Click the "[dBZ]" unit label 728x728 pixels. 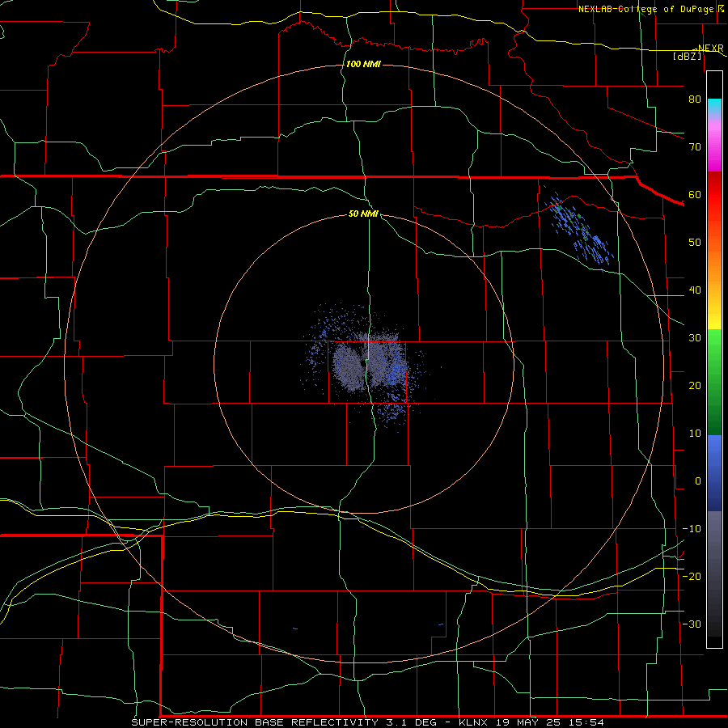(687, 56)
